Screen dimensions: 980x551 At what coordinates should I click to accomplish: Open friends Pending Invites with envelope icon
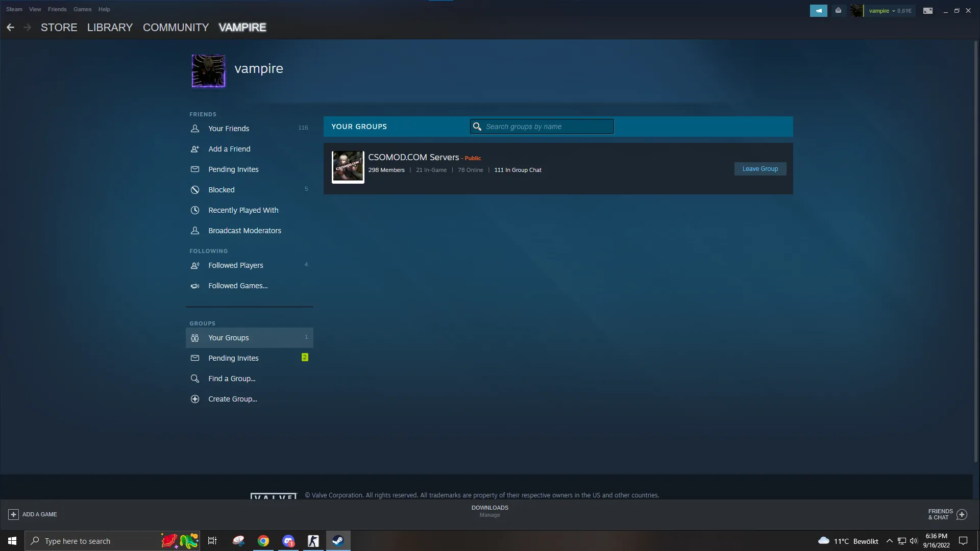tap(250, 169)
